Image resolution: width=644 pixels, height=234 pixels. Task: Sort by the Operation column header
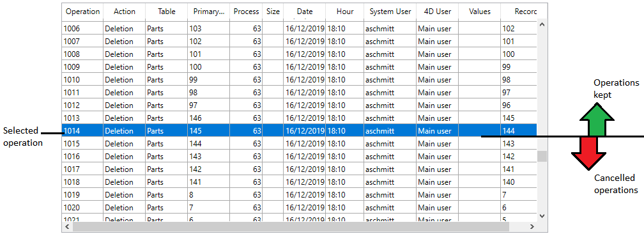[x=82, y=12]
